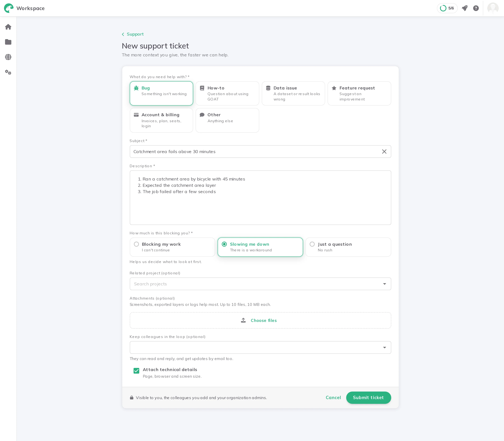Click the lock icon in the footer
Image resolution: width=504 pixels, height=441 pixels.
point(132,398)
